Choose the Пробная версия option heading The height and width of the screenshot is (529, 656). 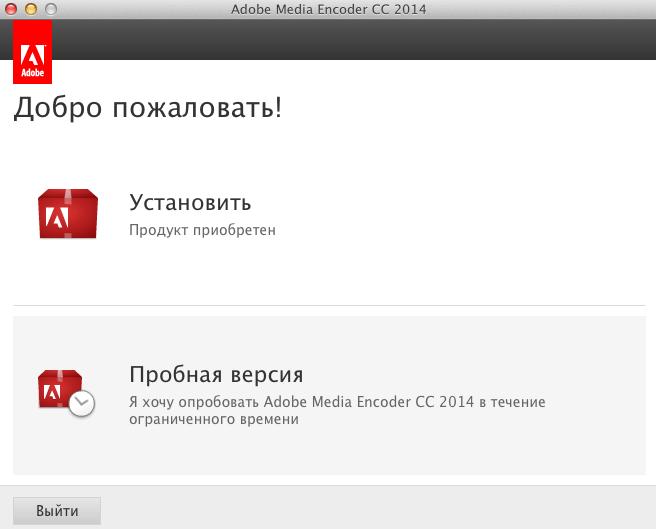(x=216, y=374)
